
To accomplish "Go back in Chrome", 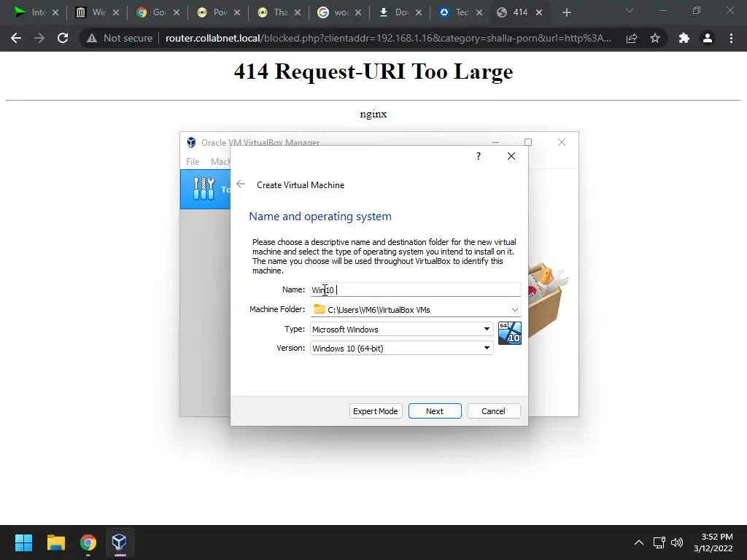I will point(16,38).
